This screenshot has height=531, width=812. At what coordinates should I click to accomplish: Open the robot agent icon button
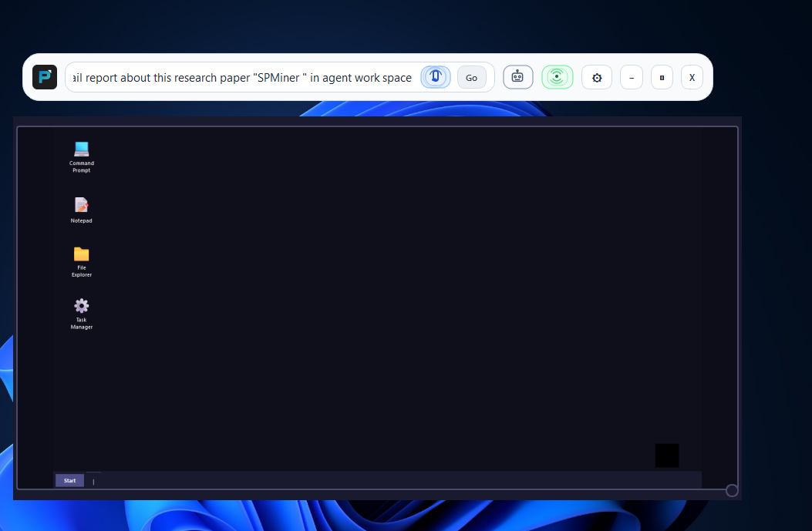click(x=518, y=77)
